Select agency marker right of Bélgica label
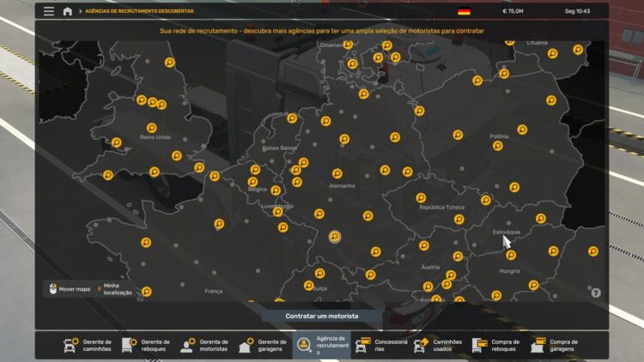Viewport: 644px width, 362px height. click(276, 190)
